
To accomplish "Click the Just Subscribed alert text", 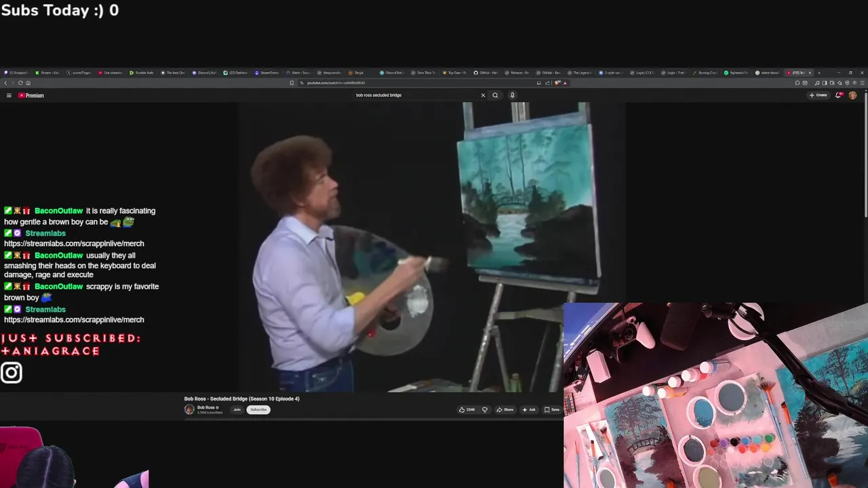I will (71, 344).
